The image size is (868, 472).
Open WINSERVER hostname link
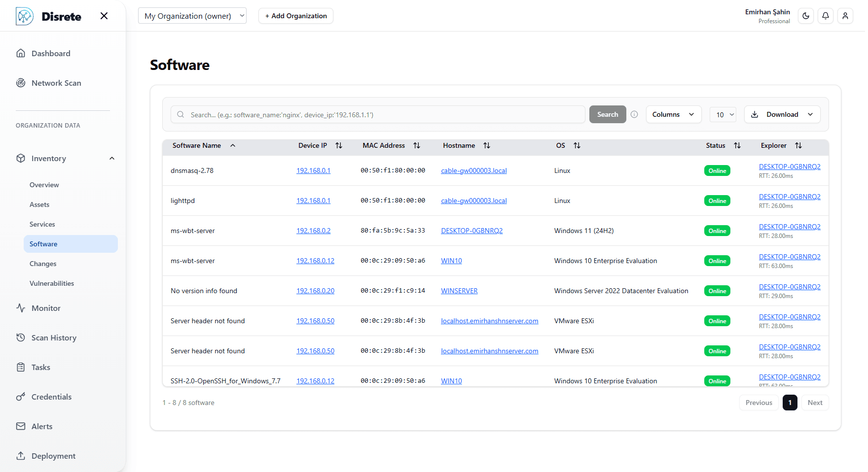click(x=459, y=291)
